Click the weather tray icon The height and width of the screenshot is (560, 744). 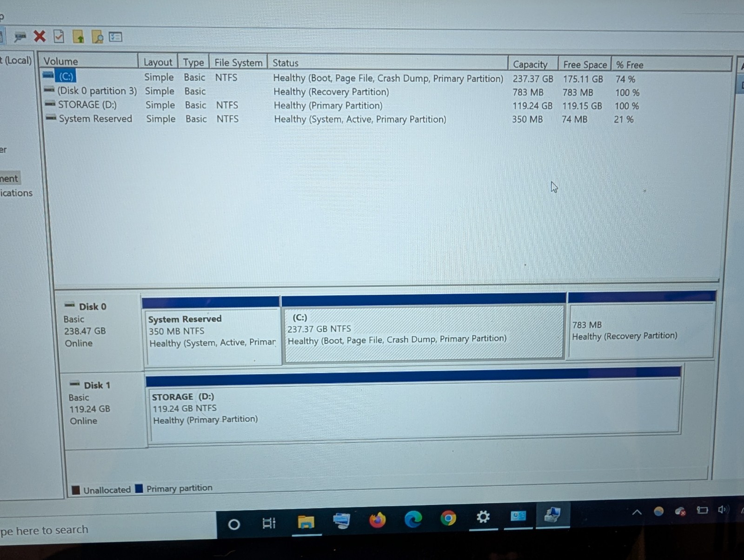(658, 512)
